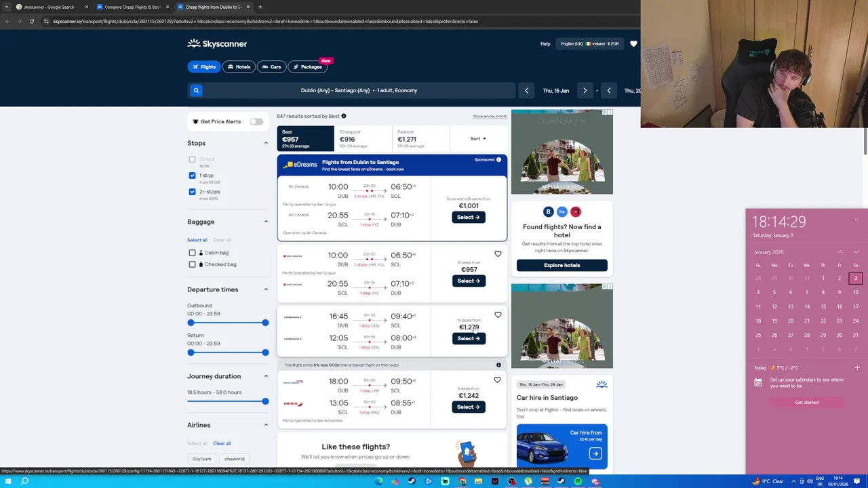Add calendar event with plus icon
Image resolution: width=868 pixels, height=488 pixels.
[x=857, y=367]
